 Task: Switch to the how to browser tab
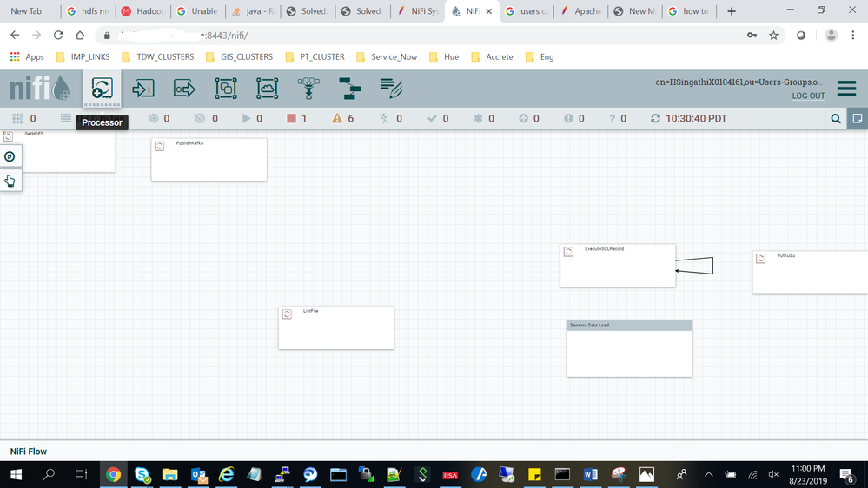(689, 11)
